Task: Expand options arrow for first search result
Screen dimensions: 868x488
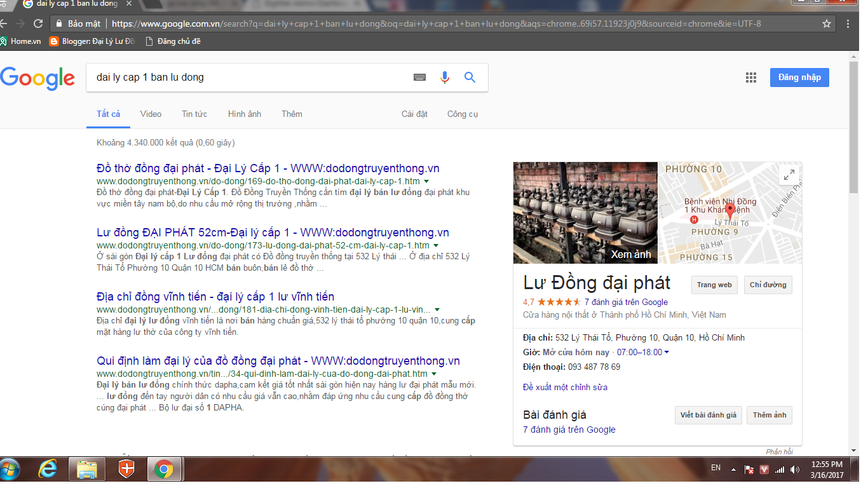Action: point(426,181)
